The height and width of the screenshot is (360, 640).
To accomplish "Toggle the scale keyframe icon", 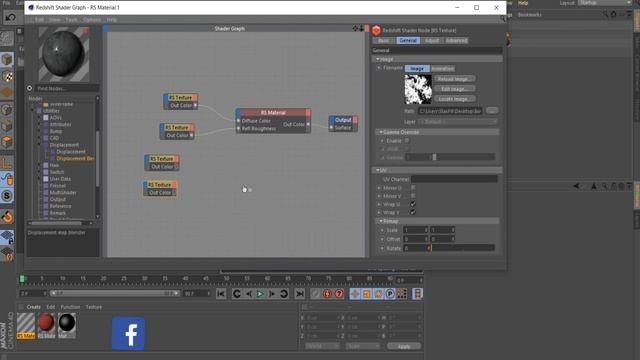I will coord(367,294).
